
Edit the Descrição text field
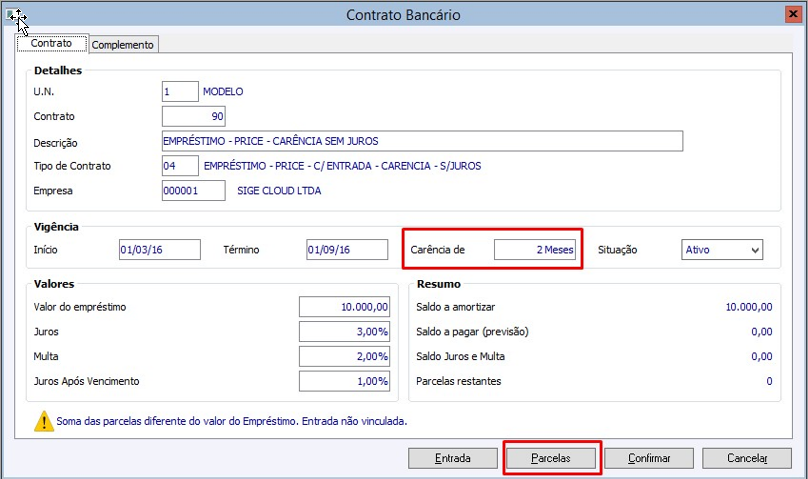(x=421, y=141)
